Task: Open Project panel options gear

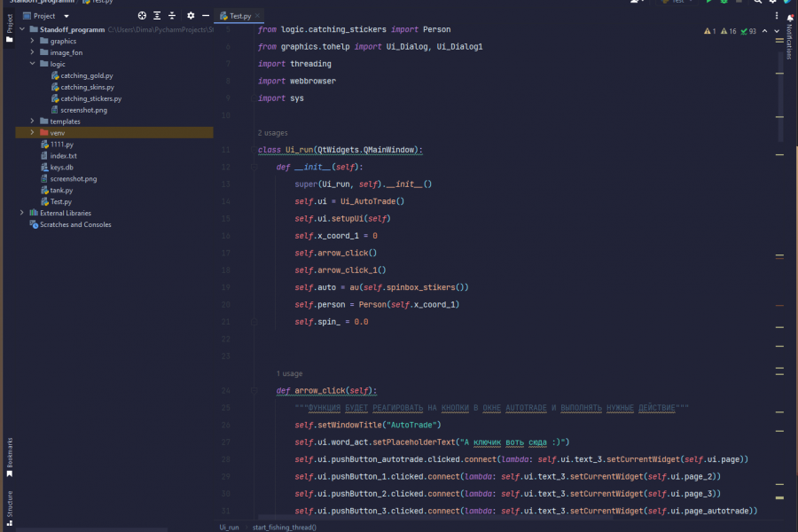Action: tap(191, 16)
